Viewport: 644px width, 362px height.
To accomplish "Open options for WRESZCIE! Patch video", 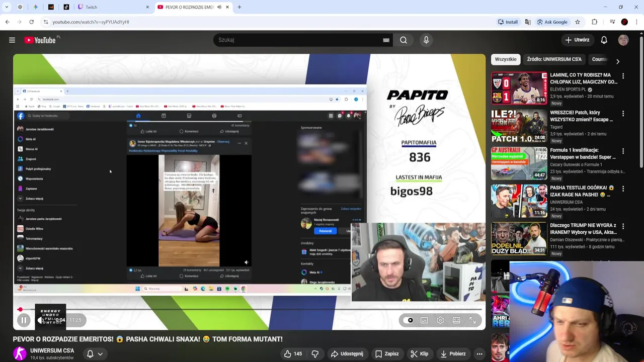I will click(x=623, y=114).
